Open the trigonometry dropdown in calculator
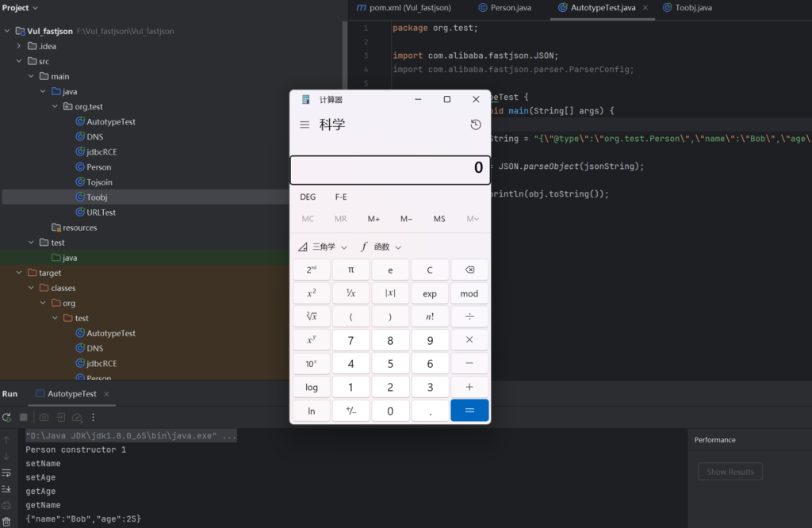The width and height of the screenshot is (812, 528). pos(323,247)
